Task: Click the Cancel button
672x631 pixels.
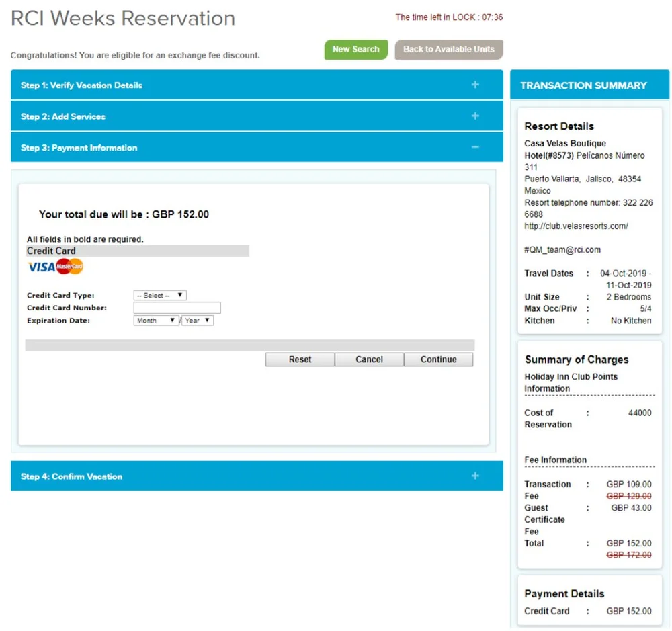Action: 369,360
